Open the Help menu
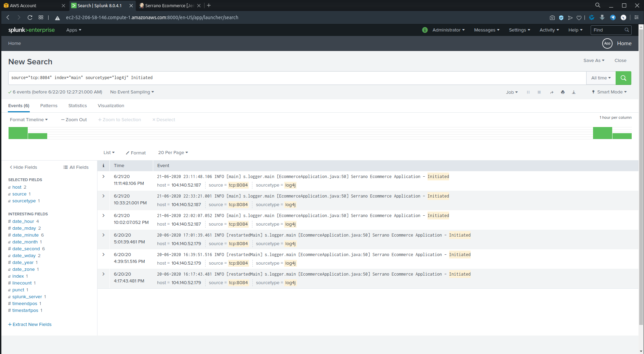Image resolution: width=644 pixels, height=354 pixels. (x=576, y=30)
